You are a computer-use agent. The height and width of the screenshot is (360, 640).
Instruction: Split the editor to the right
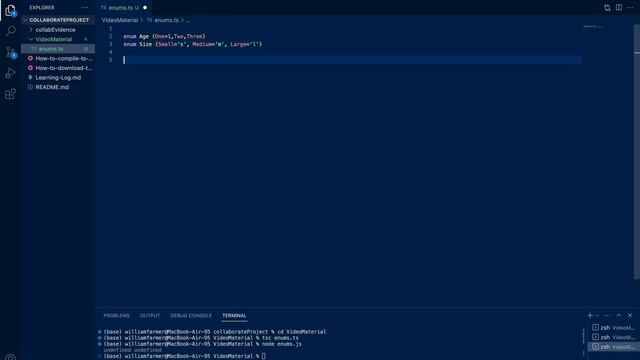click(619, 7)
